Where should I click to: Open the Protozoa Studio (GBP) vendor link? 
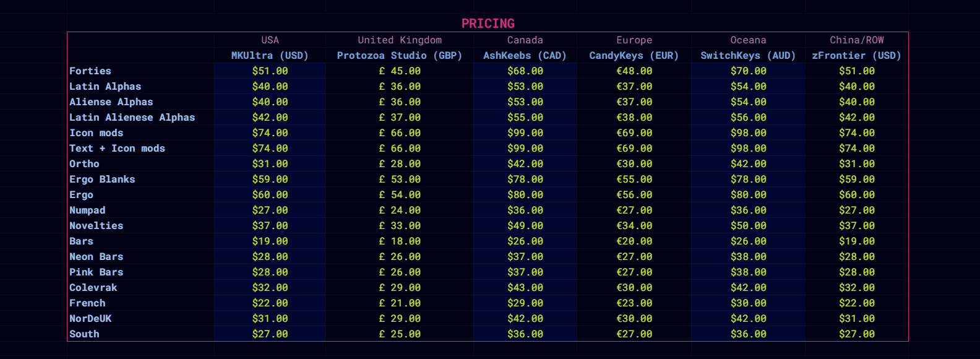(x=399, y=56)
